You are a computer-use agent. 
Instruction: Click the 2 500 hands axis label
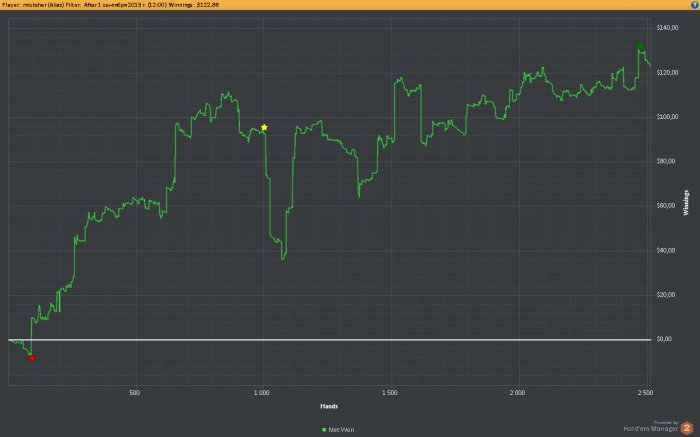click(x=646, y=393)
